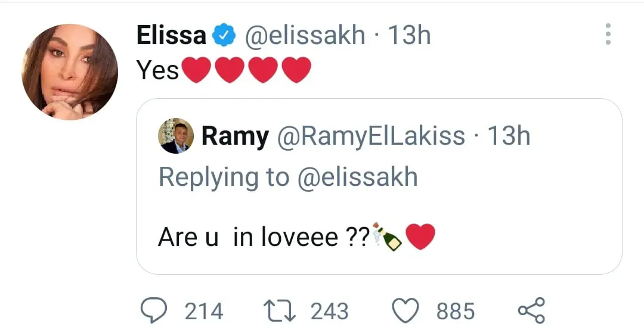This screenshot has height=330, width=644.
Task: Click the reply speech bubble icon
Action: click(x=154, y=311)
